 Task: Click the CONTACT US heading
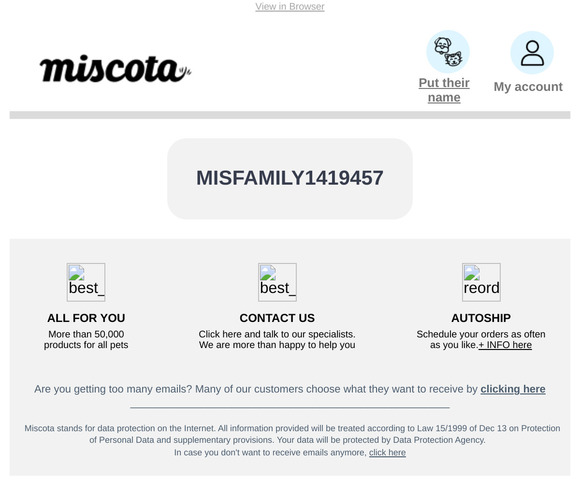(x=277, y=318)
